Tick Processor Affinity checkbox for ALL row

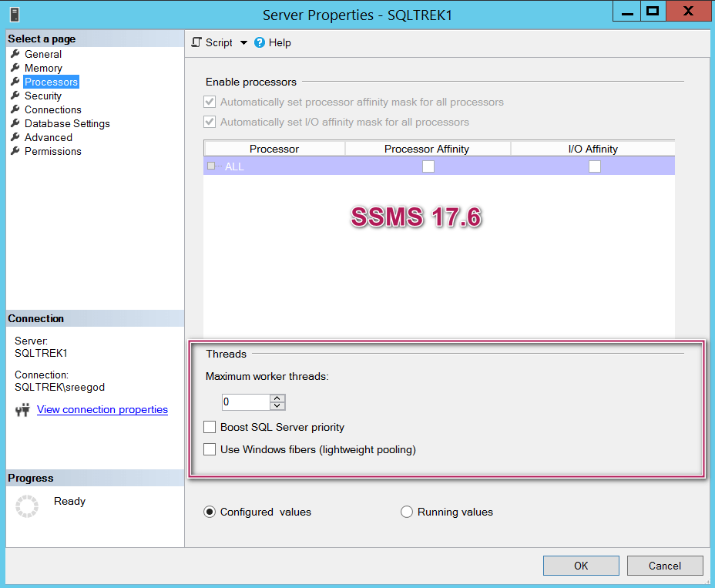click(x=428, y=166)
